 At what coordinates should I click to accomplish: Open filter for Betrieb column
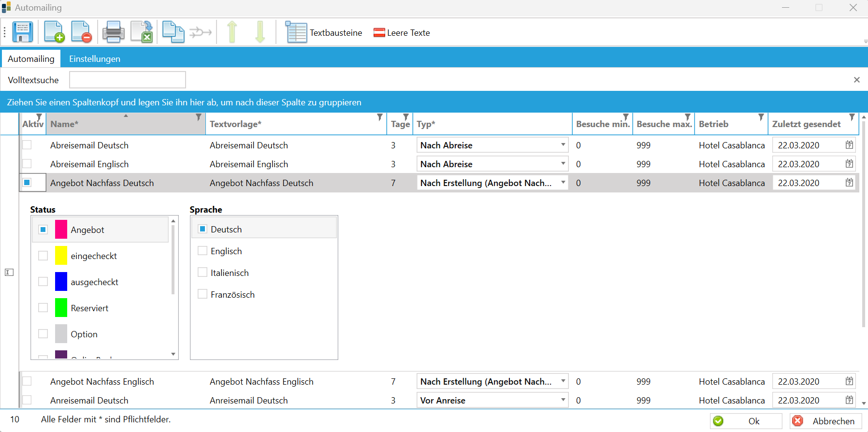761,117
